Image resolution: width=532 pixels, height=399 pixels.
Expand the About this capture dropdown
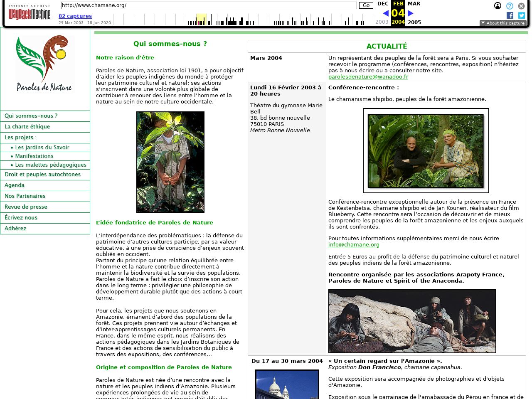click(503, 23)
